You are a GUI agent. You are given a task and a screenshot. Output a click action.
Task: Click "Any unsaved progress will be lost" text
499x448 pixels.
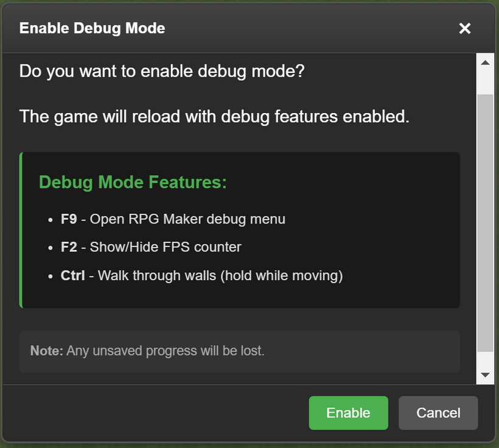(x=166, y=351)
